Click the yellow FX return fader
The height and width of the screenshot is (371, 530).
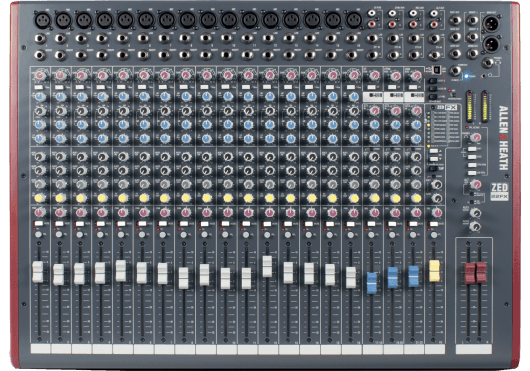[x=434, y=271]
